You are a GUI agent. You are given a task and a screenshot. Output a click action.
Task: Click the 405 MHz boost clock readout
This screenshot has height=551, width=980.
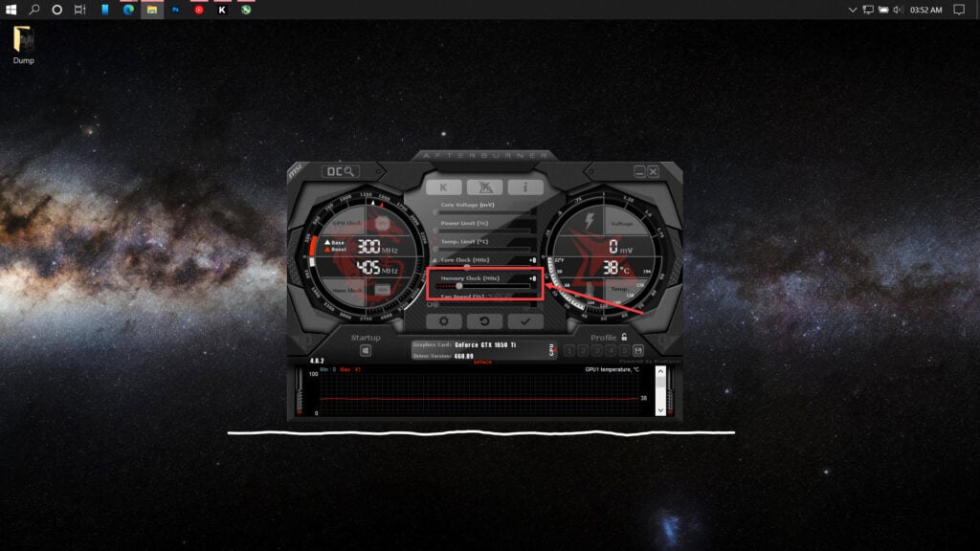pyautogui.click(x=377, y=268)
